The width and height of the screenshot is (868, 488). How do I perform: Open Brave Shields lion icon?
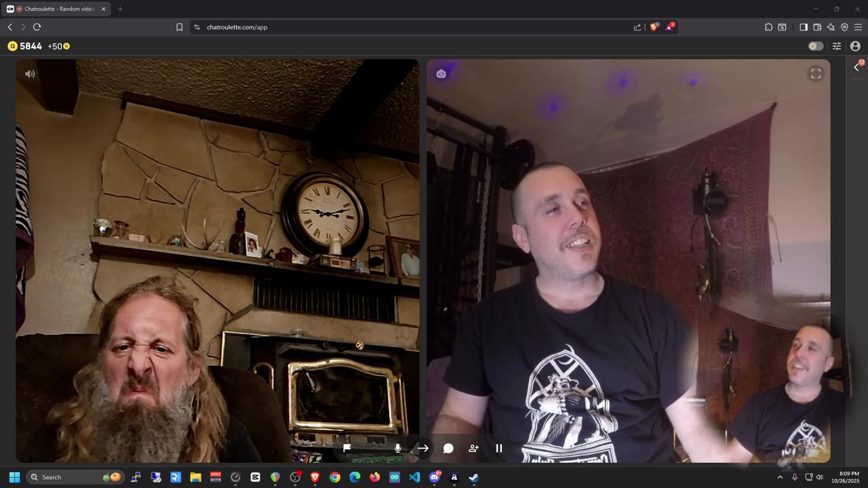pos(654,26)
